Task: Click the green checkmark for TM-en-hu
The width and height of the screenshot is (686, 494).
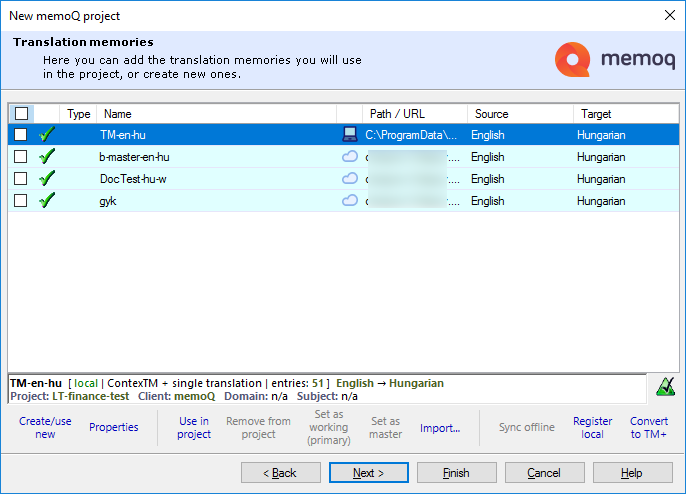Action: click(47, 134)
